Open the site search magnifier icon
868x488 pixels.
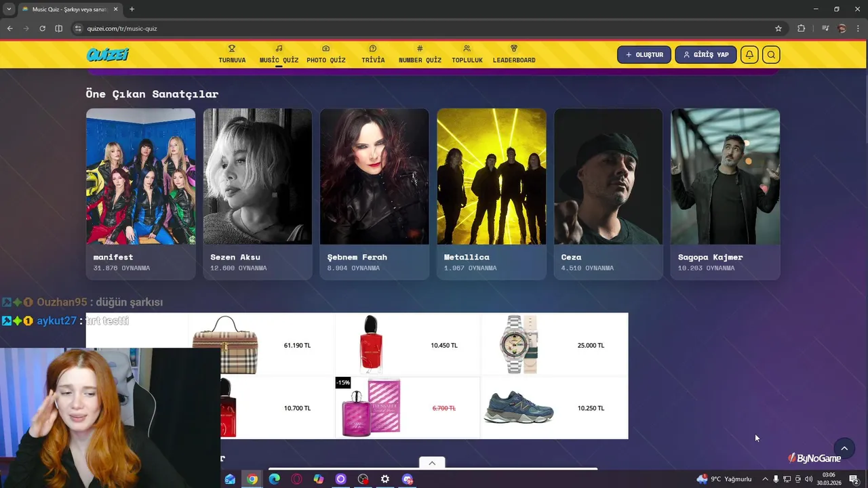tap(771, 55)
